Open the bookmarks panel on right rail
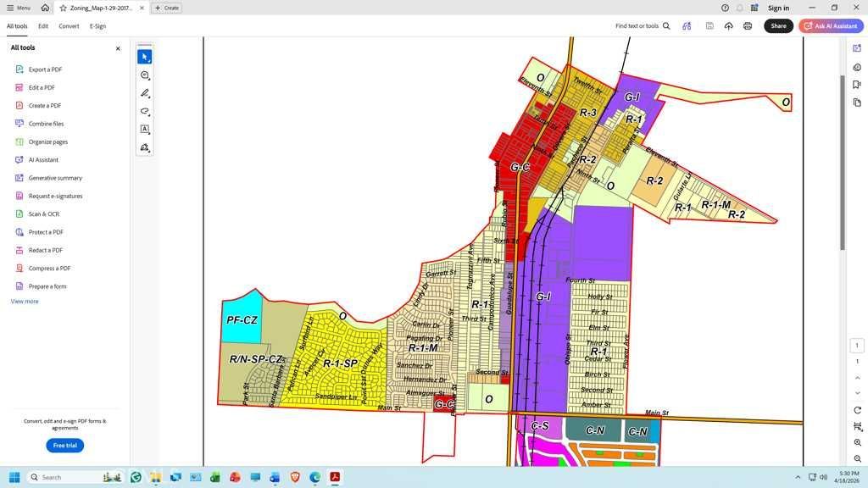Image resolution: width=868 pixels, height=488 pixels. pyautogui.click(x=858, y=85)
